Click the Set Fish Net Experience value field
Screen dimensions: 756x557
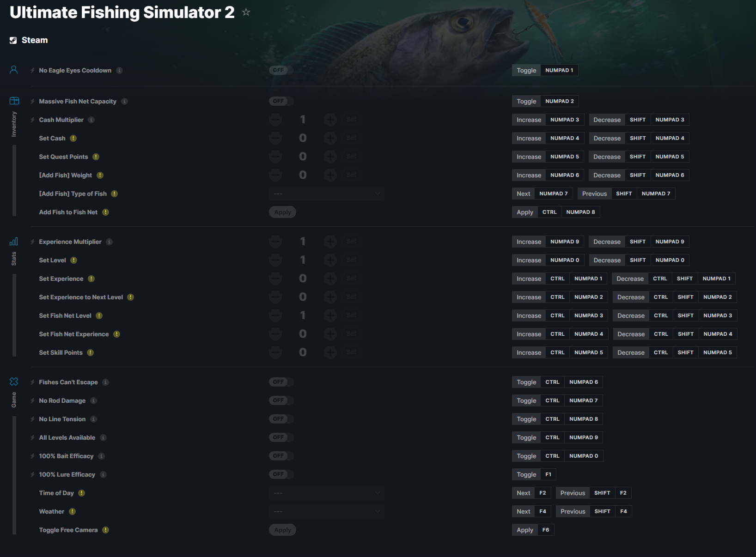coord(303,334)
